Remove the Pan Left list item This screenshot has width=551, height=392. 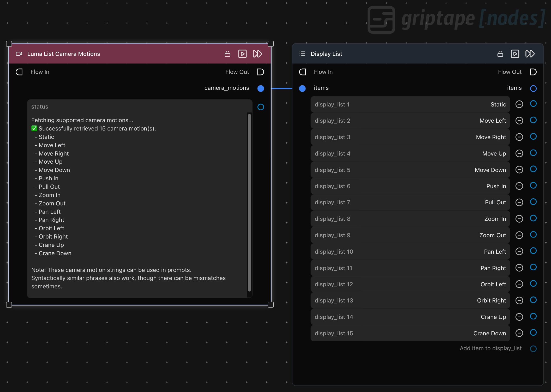[519, 251]
